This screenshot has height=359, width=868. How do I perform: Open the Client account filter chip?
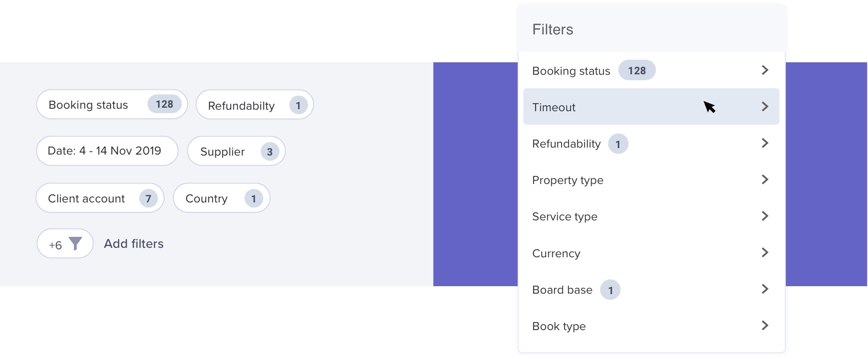[x=100, y=198]
